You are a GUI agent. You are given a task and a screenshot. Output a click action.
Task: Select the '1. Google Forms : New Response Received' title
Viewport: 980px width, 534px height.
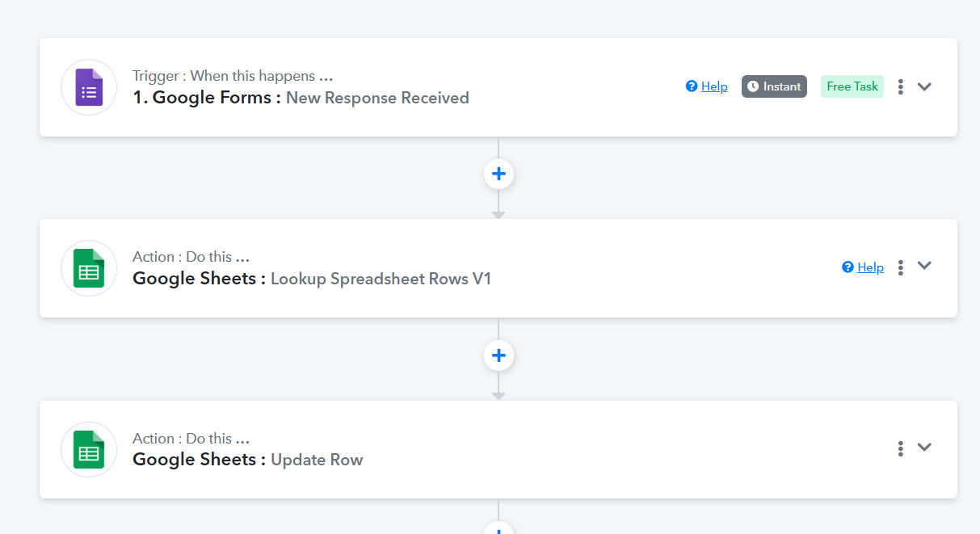tap(301, 98)
